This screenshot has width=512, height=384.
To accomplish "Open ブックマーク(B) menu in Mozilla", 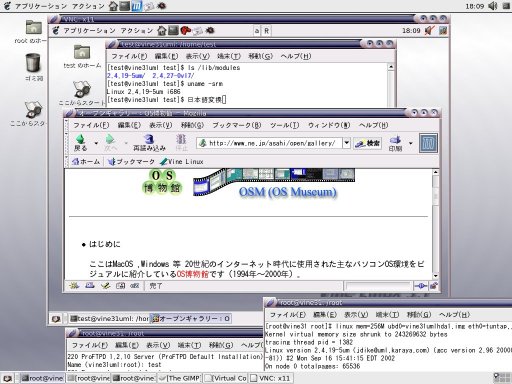I will tap(237, 125).
